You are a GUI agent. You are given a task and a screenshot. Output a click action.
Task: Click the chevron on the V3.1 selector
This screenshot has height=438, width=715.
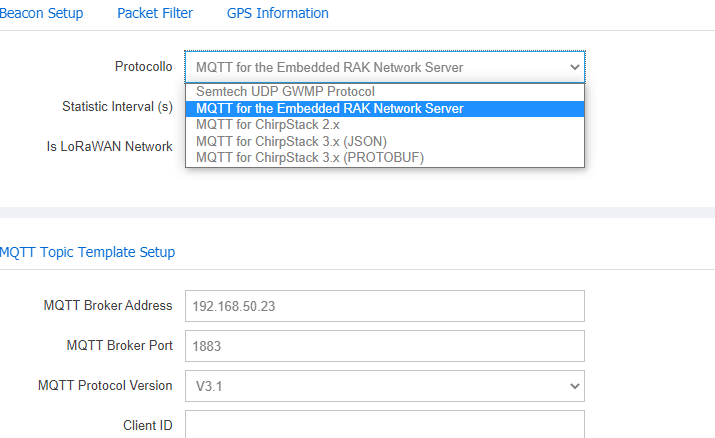coord(574,385)
